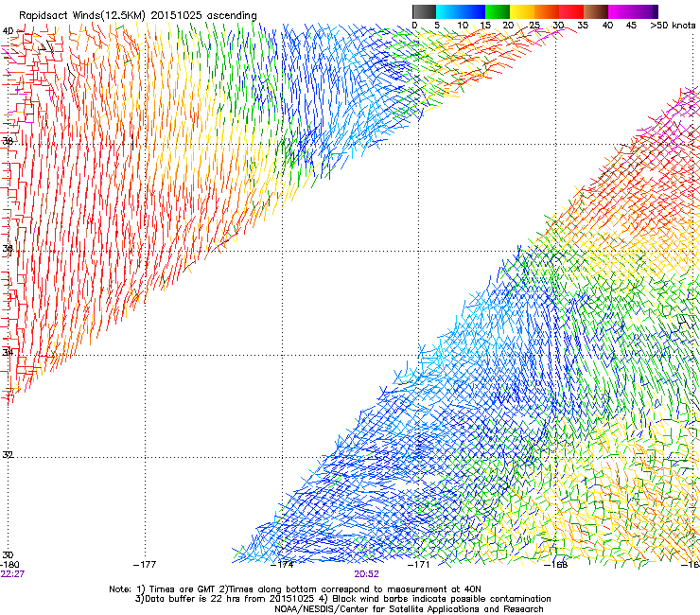The height and width of the screenshot is (615, 700).
Task: Click the legend scale label '10'
Action: tap(463, 25)
